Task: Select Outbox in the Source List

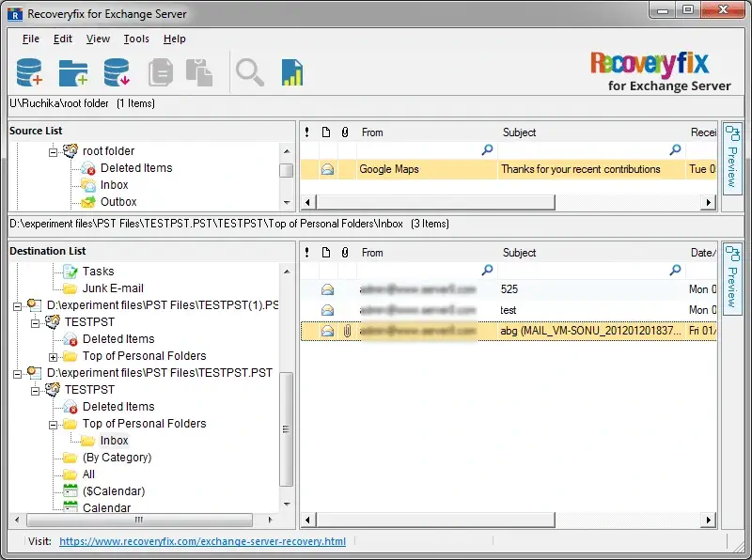Action: 118,202
